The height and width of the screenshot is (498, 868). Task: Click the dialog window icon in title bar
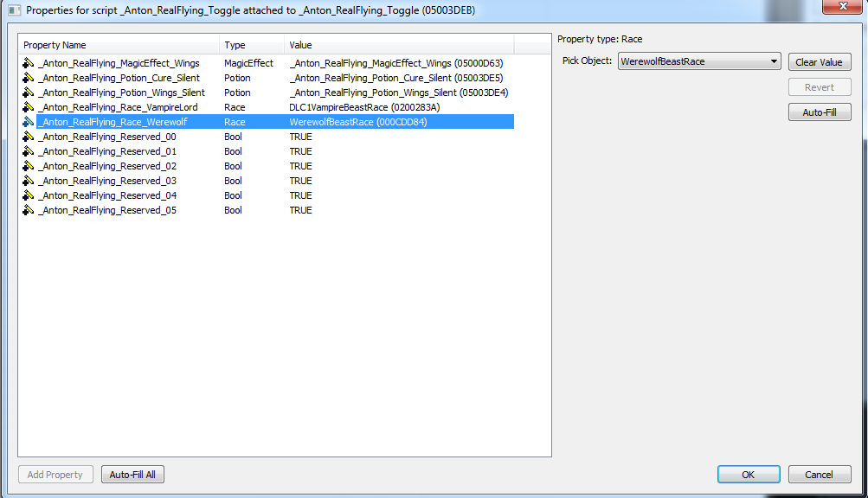click(15, 10)
